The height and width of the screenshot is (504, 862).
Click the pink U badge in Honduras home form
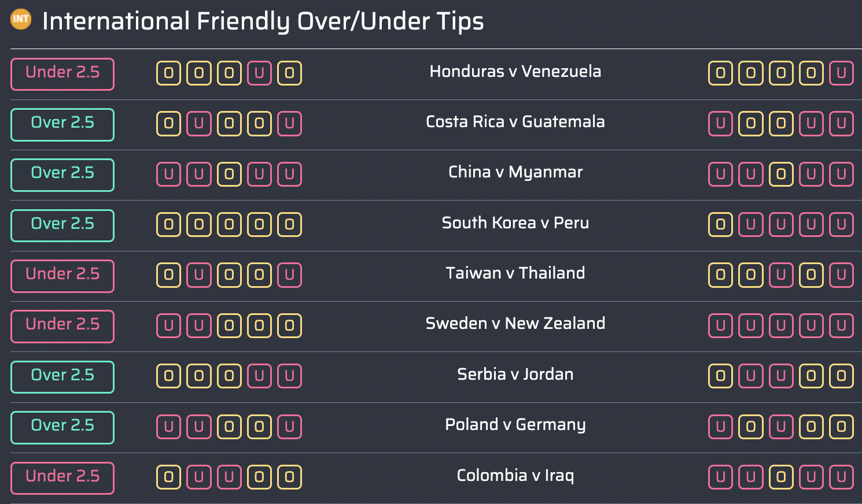259,73
